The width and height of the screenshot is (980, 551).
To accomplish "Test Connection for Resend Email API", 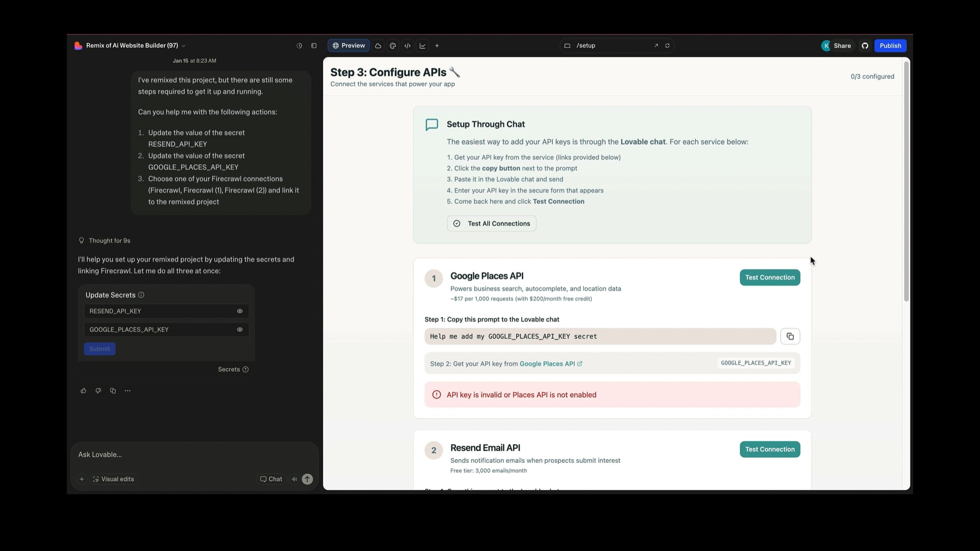I will (770, 449).
